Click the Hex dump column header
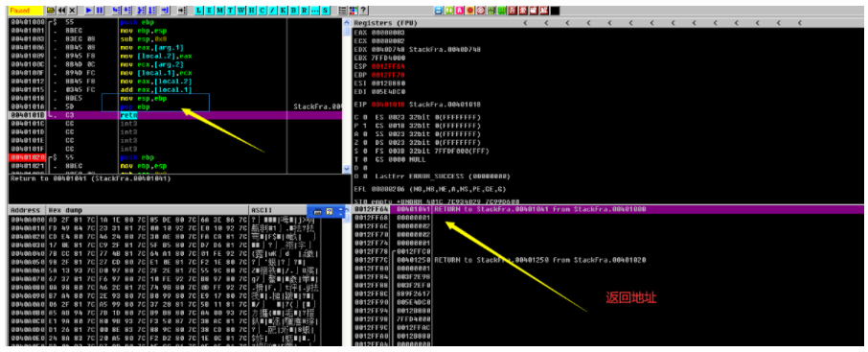The width and height of the screenshot is (868, 352). pyautogui.click(x=66, y=211)
